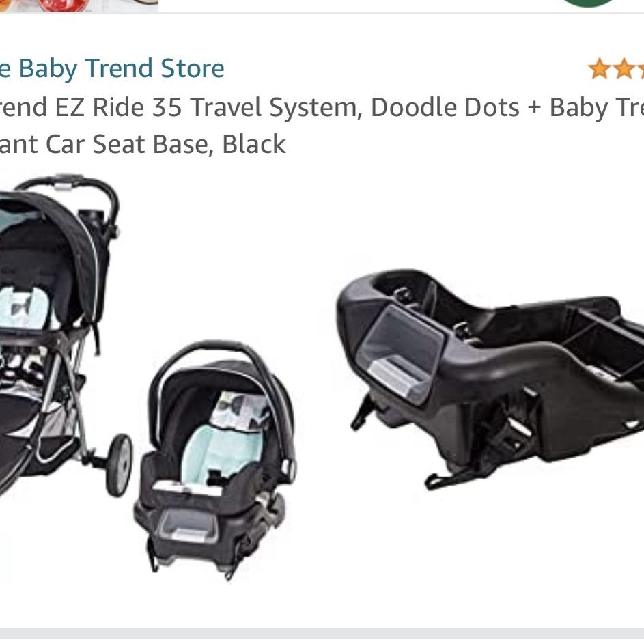This screenshot has width=644, height=644.
Task: Click the gray divider bar below images
Action: [x=322, y=633]
